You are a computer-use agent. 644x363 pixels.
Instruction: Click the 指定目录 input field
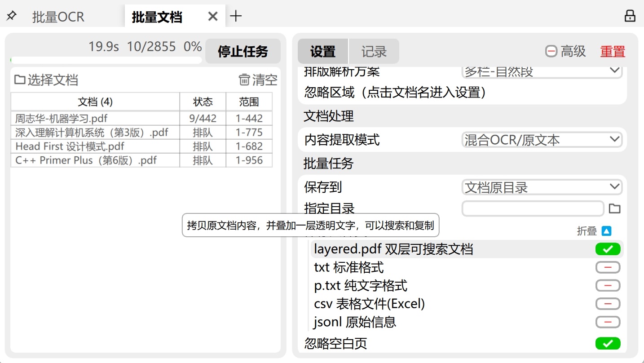(x=533, y=208)
